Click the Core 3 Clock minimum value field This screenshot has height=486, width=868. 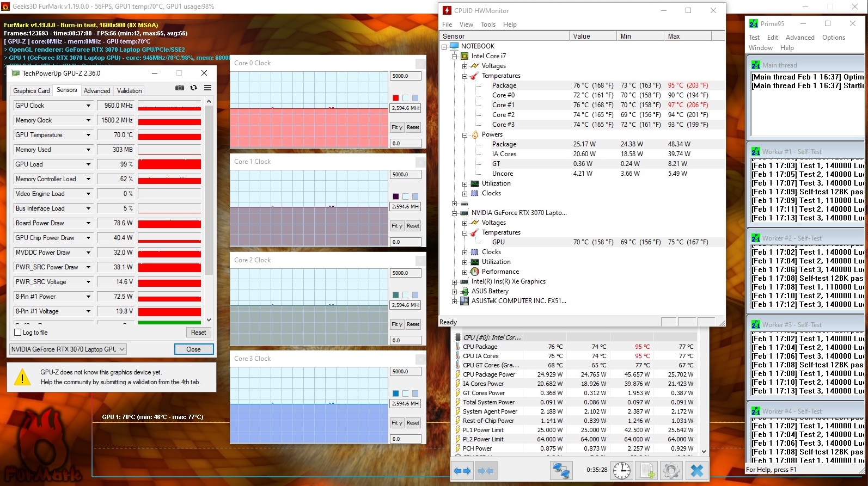click(x=406, y=439)
